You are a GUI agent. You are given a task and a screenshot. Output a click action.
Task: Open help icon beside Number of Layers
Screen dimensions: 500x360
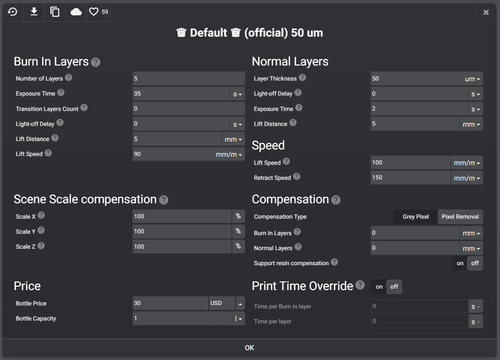point(69,78)
